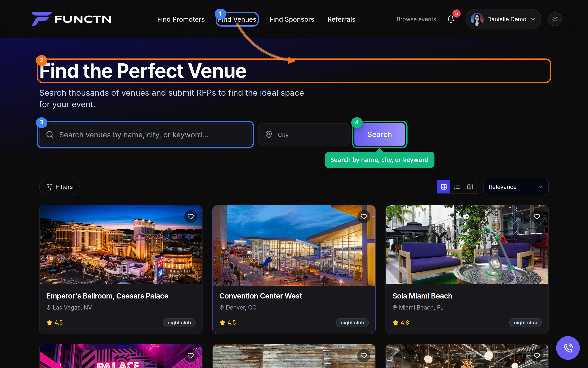The image size is (588, 368).
Task: Click the red notification count badge
Action: 457,13
